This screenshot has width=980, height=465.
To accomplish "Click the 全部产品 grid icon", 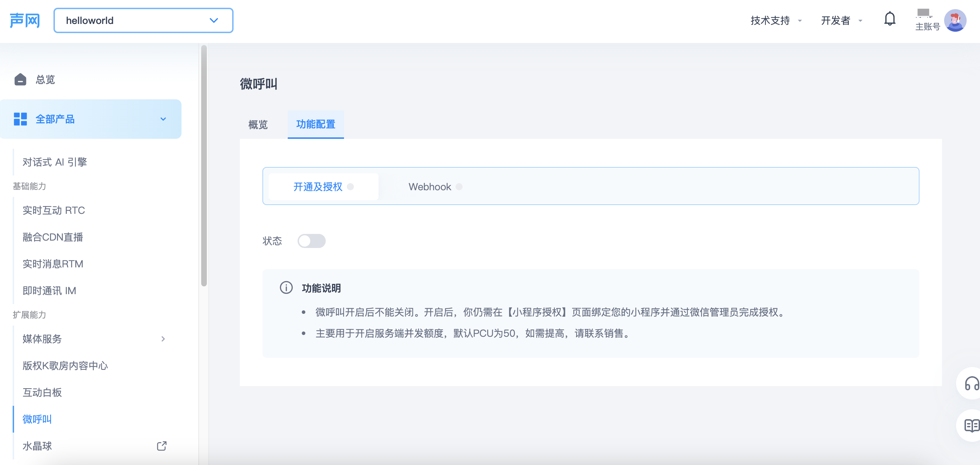I will (x=20, y=119).
